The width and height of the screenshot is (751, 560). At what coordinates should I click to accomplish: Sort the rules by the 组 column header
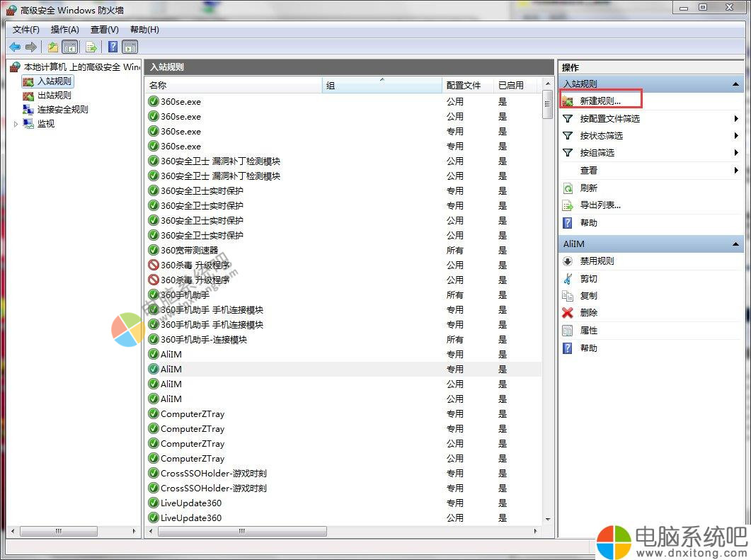coord(382,85)
